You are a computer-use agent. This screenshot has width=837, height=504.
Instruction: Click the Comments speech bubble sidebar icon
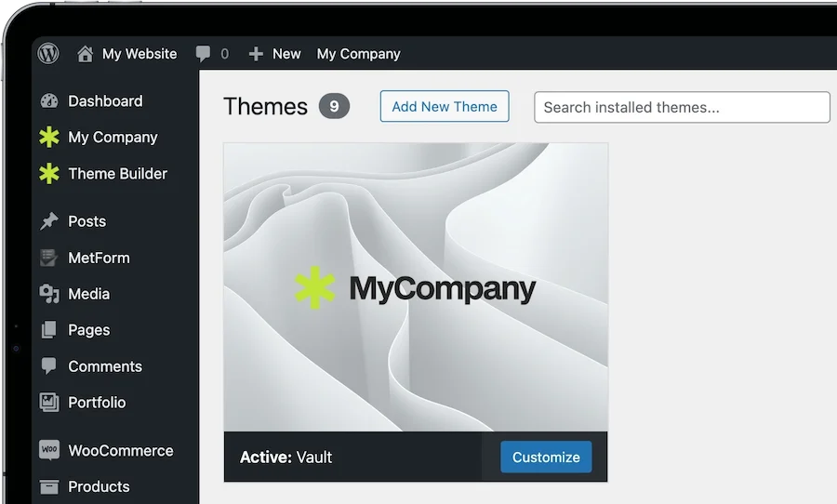click(x=49, y=365)
